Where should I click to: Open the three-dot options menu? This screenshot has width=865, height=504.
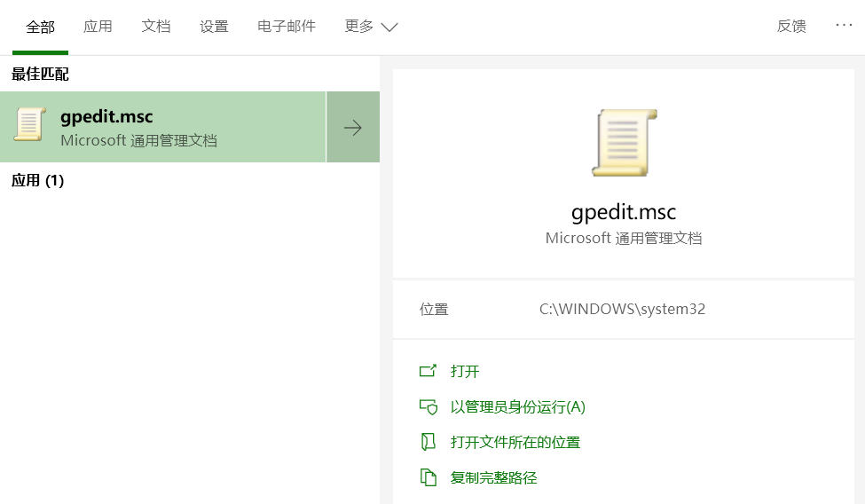(844, 25)
